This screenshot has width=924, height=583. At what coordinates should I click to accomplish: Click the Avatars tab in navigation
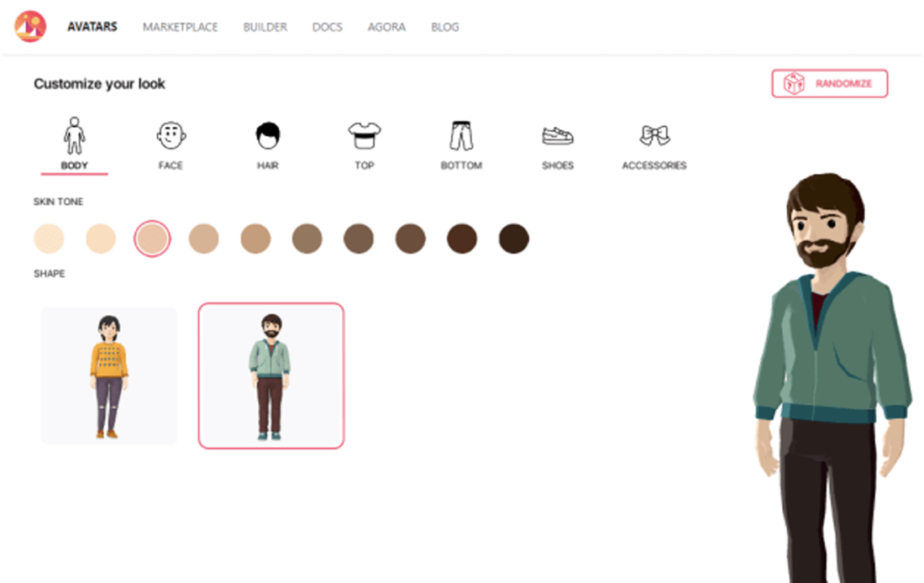(92, 27)
